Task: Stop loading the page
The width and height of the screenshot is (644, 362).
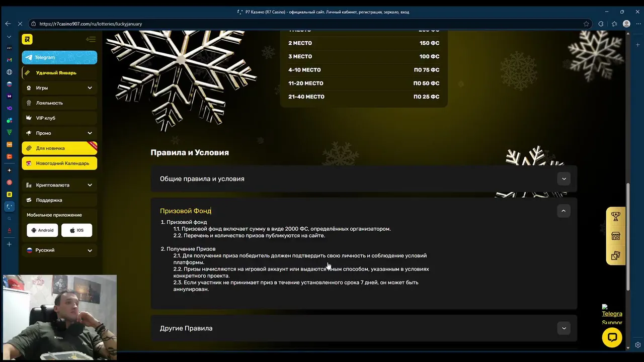Action: (20, 24)
